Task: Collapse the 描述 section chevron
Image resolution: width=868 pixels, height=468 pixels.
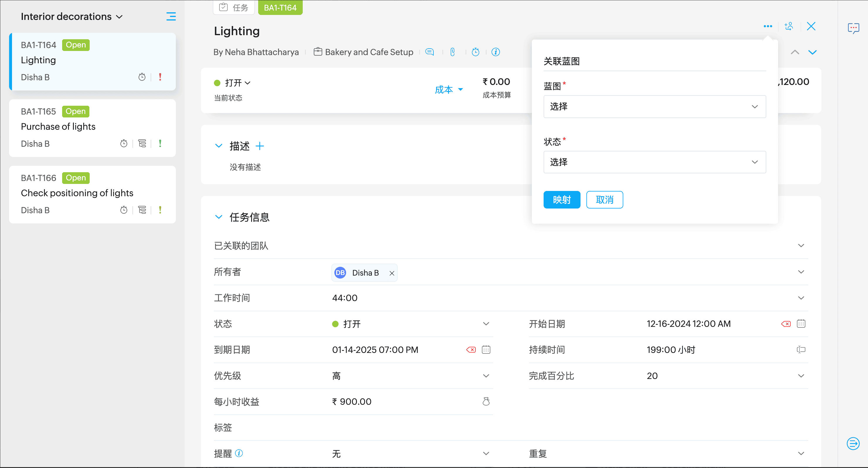Action: click(219, 146)
